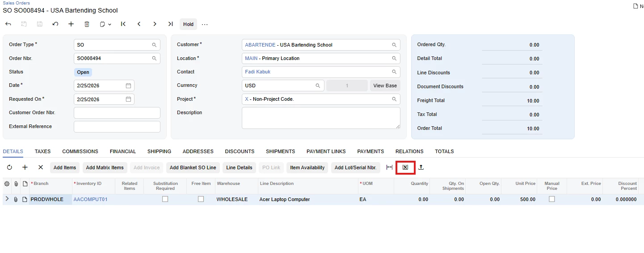Open the more actions ellipsis menu

click(205, 24)
